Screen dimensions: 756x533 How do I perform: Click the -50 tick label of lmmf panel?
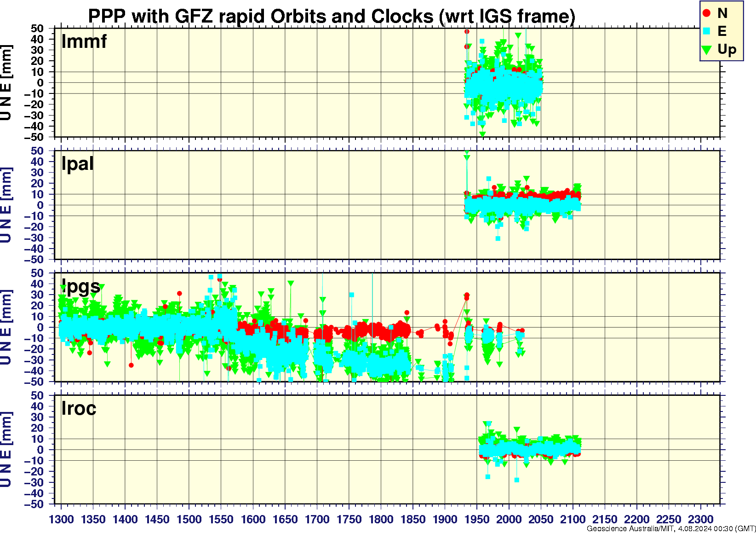click(34, 137)
